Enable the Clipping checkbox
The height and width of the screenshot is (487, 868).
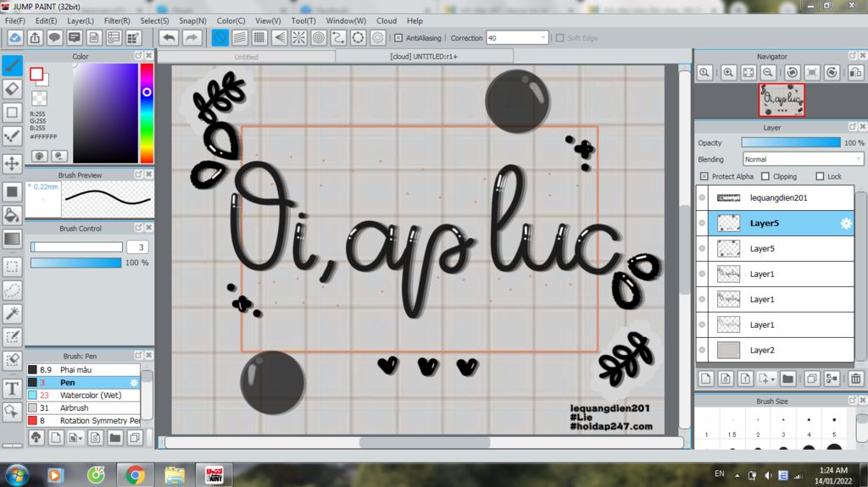click(765, 176)
